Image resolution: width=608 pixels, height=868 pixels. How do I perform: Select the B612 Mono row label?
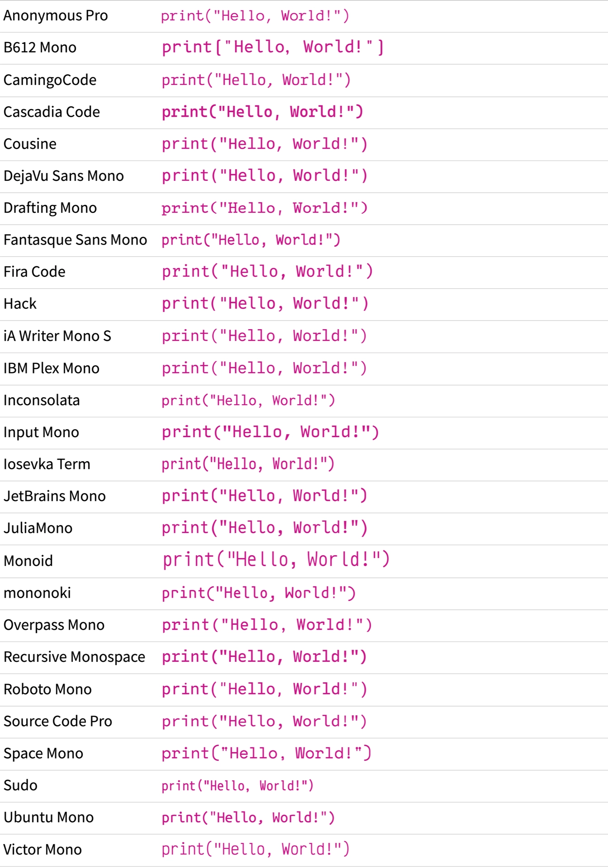(40, 47)
